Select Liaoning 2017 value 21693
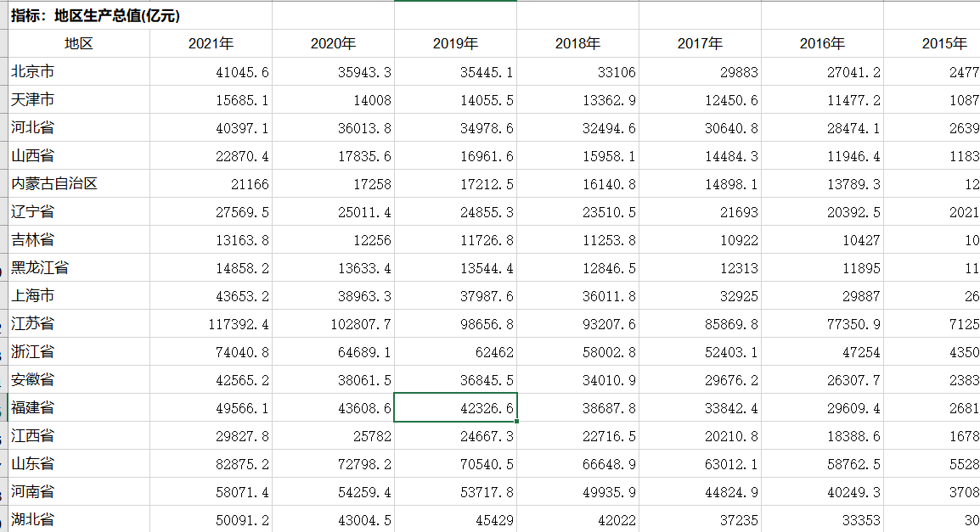 click(x=700, y=211)
